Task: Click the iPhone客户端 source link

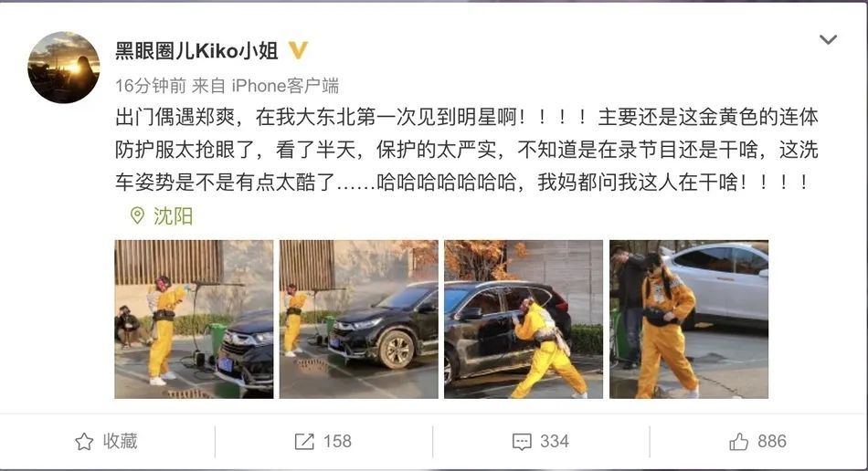Action: click(x=285, y=86)
